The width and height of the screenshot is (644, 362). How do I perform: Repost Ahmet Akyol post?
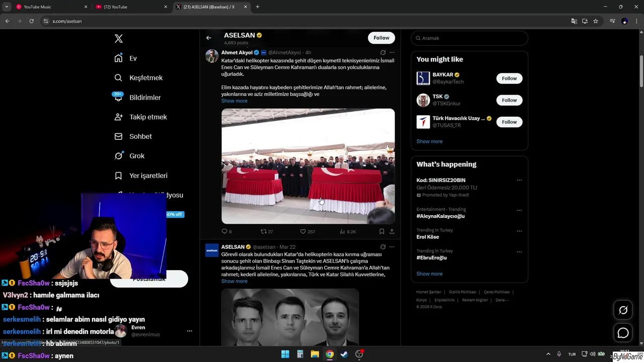tap(267, 231)
